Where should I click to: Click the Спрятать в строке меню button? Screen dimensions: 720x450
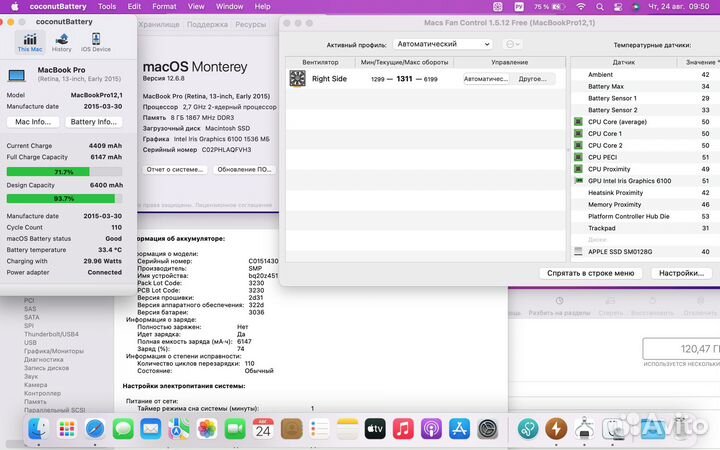coord(591,273)
